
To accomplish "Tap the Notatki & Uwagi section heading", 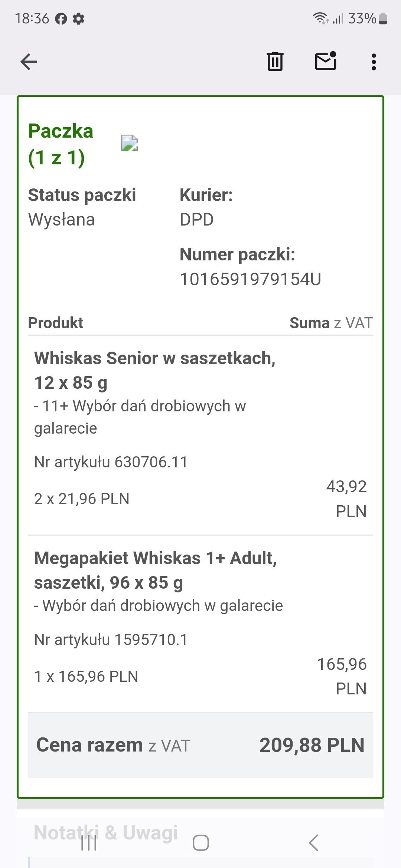I will 106,832.
